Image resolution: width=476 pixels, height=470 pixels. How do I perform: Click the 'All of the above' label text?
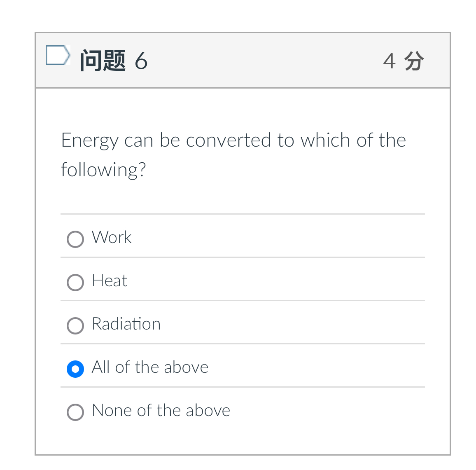click(x=150, y=367)
